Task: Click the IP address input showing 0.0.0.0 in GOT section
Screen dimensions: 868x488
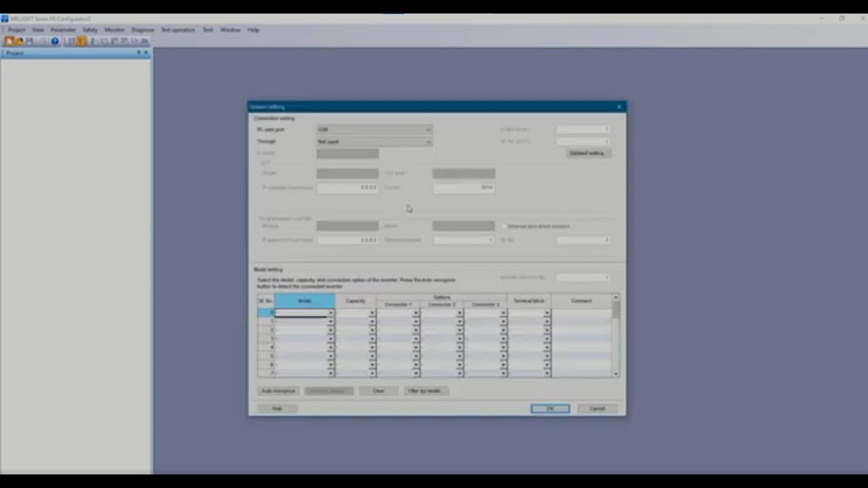Action: [x=347, y=187]
